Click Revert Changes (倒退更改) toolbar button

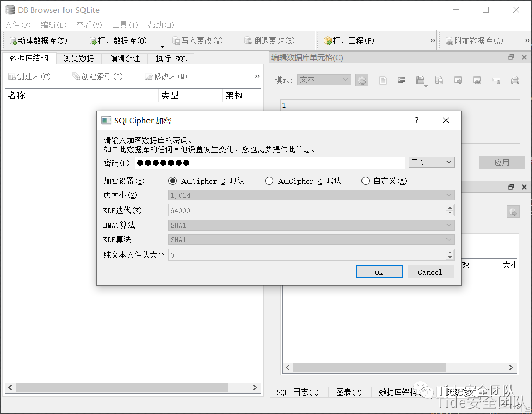[x=270, y=41]
